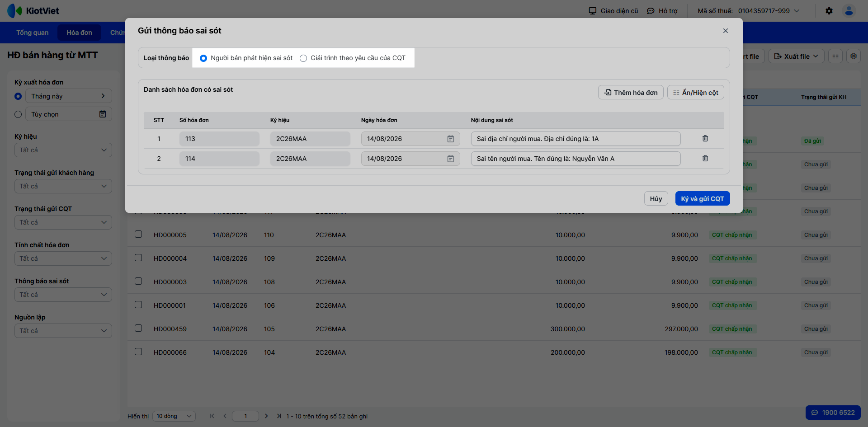Screen dimensions: 868x427
Task: Check the HD000005 invoice row
Action: click(x=138, y=234)
